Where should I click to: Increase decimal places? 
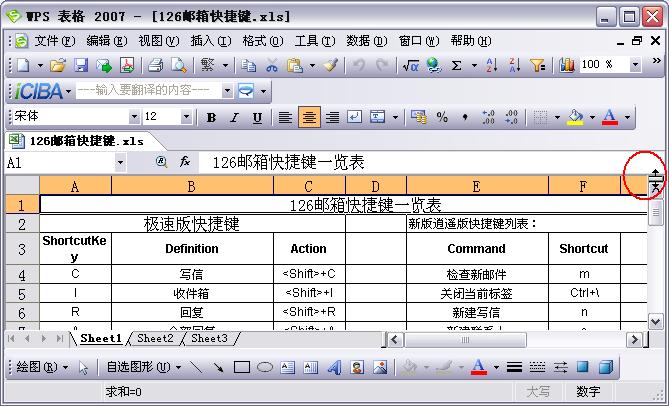[x=488, y=117]
